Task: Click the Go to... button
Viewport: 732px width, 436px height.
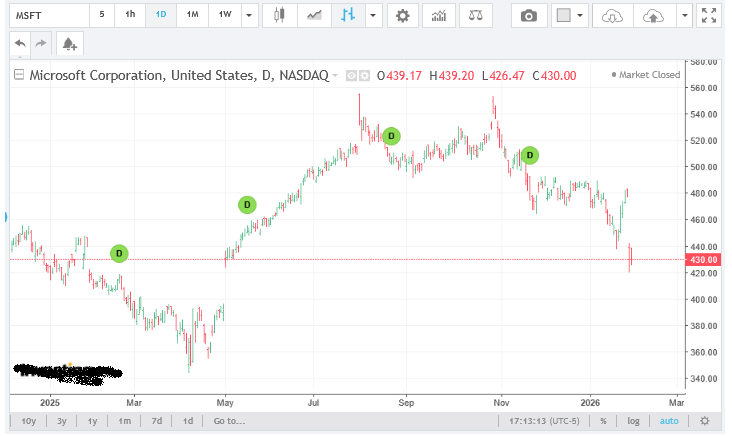Action: point(229,421)
